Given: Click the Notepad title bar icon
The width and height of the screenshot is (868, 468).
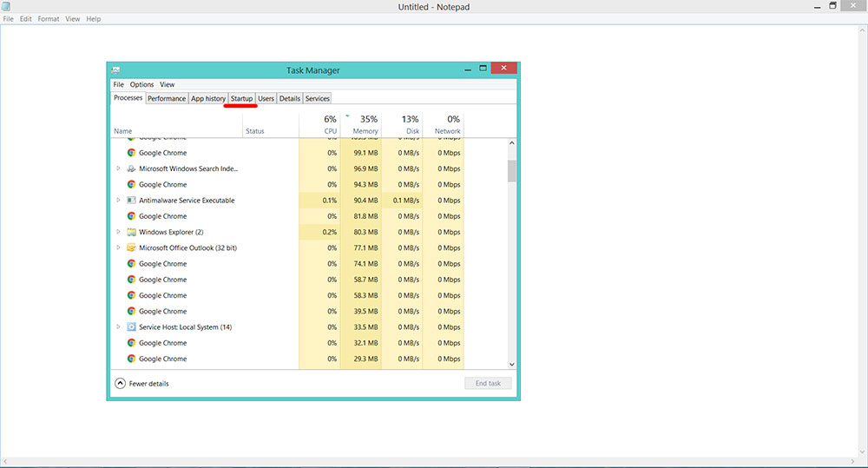Looking at the screenshot, I should tap(6, 7).
